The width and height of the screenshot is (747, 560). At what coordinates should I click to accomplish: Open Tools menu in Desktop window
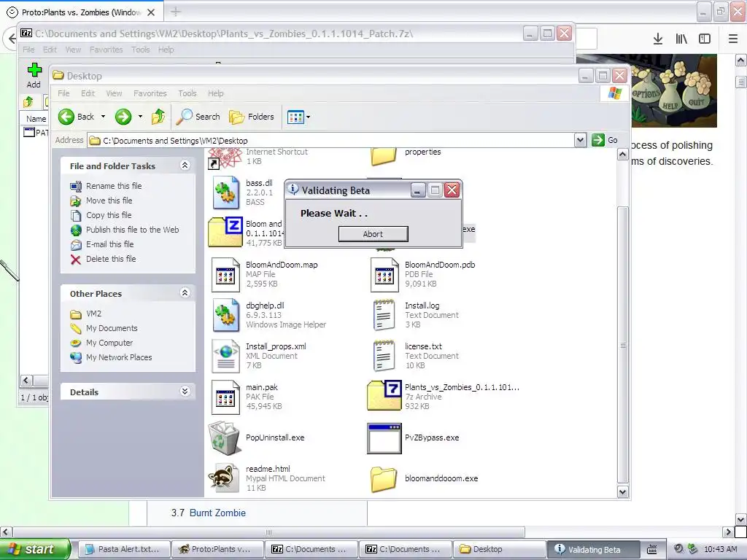(x=187, y=93)
